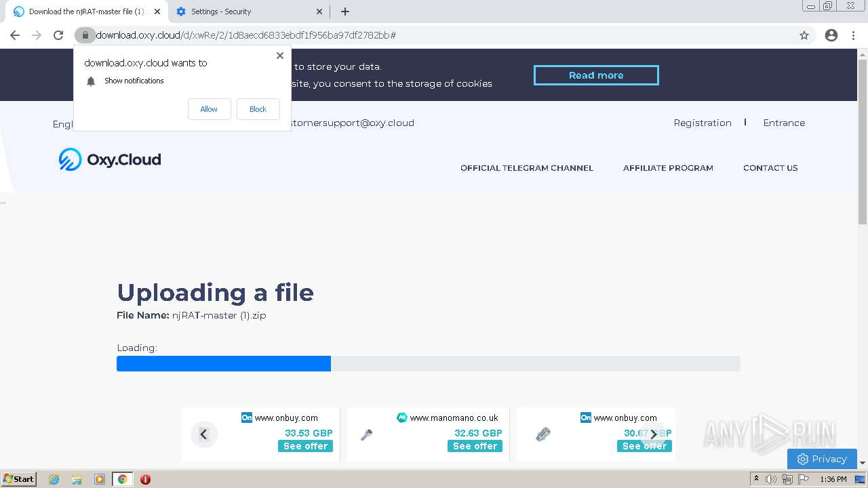
Task: Click www.manomano.co.uk ad link
Action: click(454, 418)
